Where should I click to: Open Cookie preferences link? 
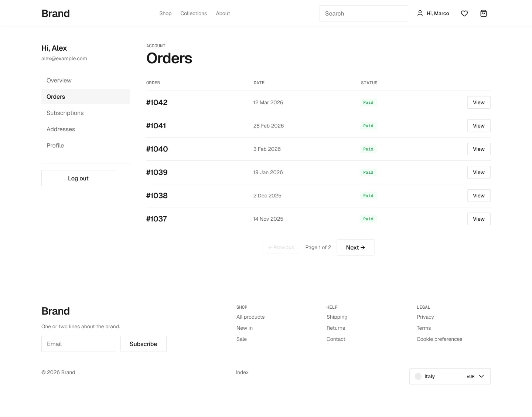440,339
